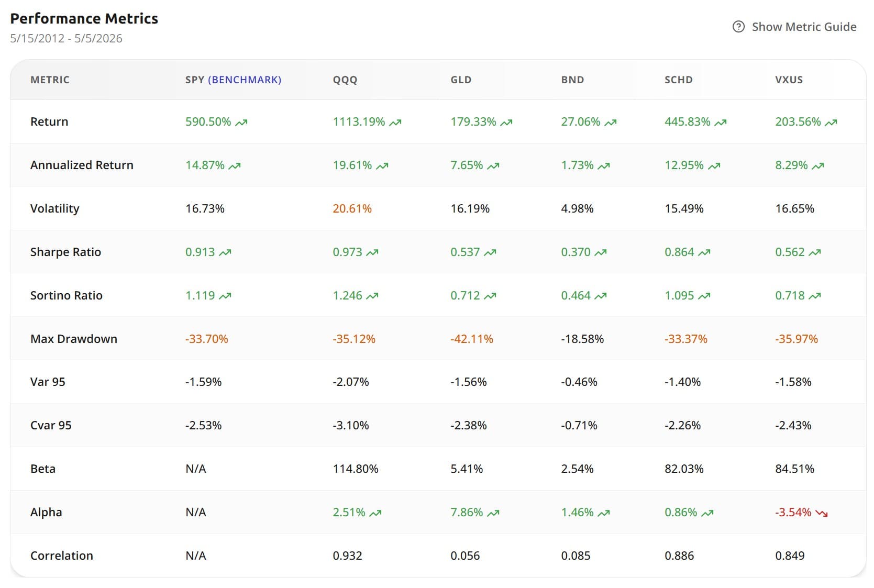Click the trend-up icon beside SPY Sharpe Ratio 0.913
Image resolution: width=874 pixels, height=588 pixels.
225,253
